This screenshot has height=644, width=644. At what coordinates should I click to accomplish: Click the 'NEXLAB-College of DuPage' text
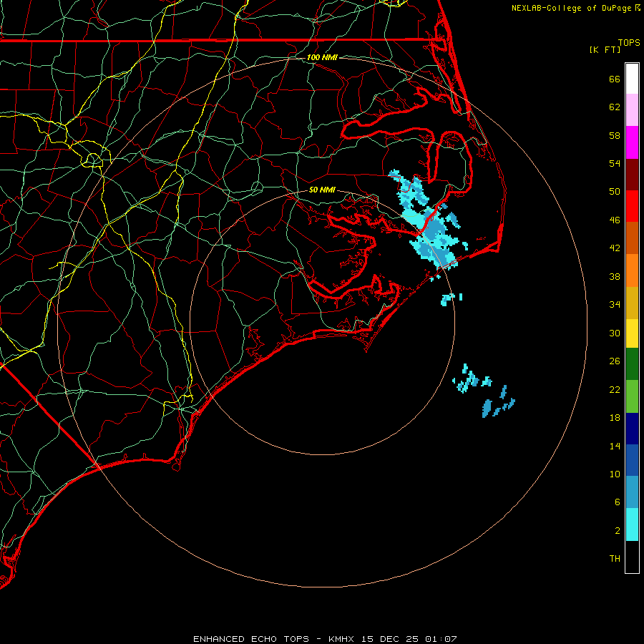pyautogui.click(x=571, y=8)
